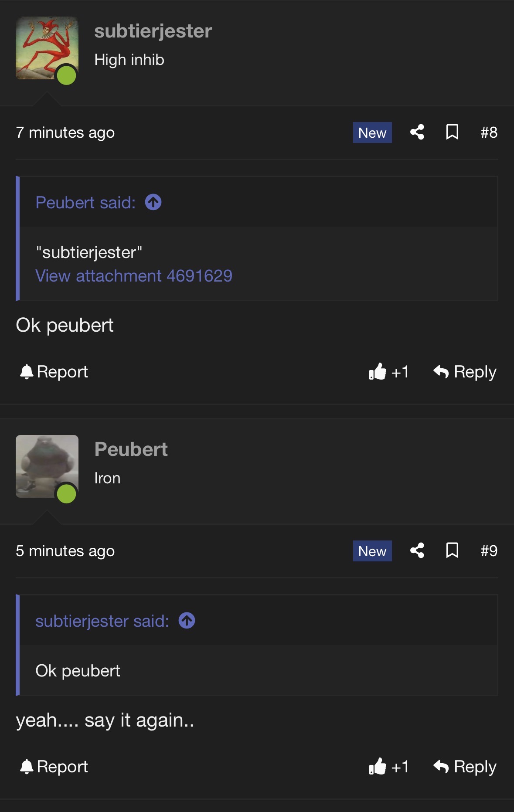
Task: Open Peubert's pigeon avatar
Action: (x=47, y=466)
